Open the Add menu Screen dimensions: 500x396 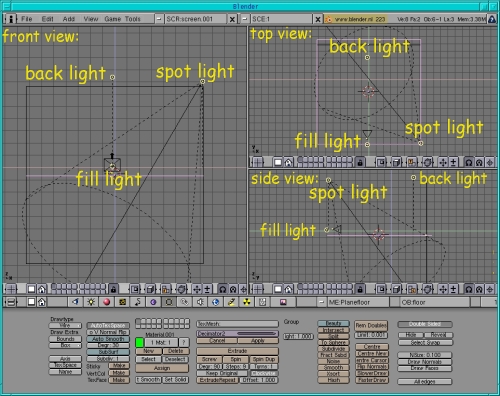(x=69, y=19)
